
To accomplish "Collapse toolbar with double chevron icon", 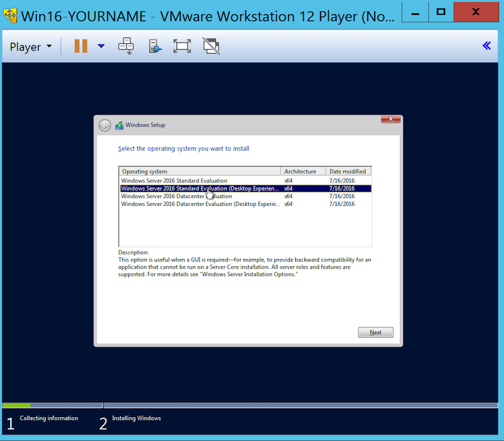I will pos(487,45).
